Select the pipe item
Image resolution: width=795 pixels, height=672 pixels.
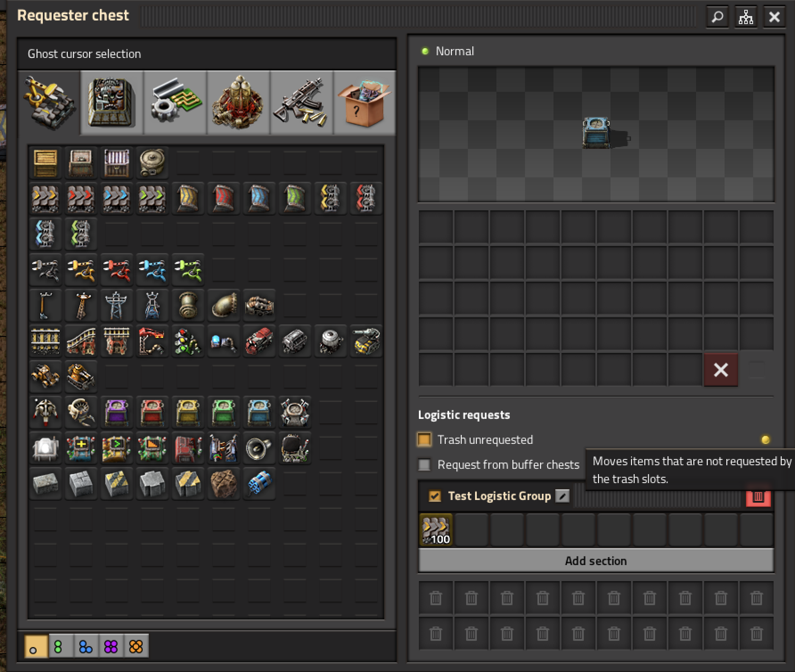click(x=188, y=306)
